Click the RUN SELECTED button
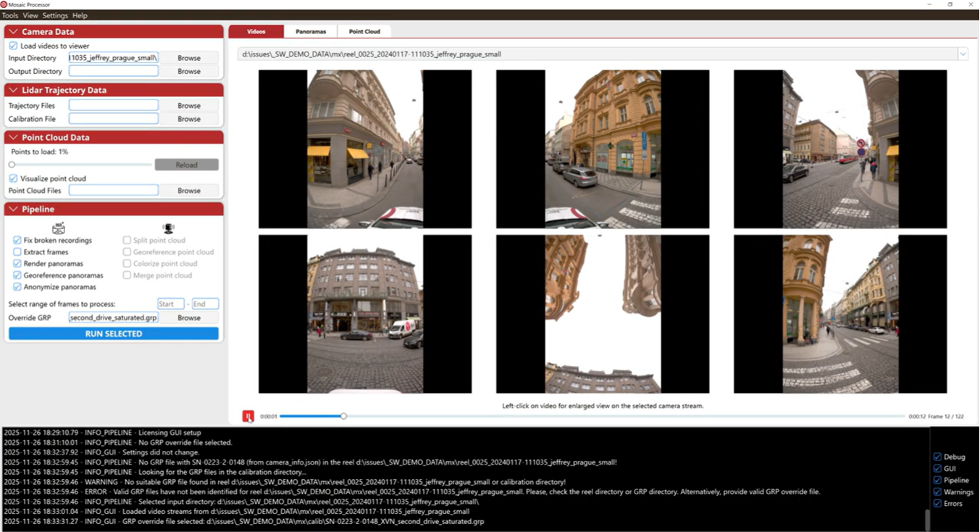This screenshot has width=980, height=532. [x=113, y=333]
